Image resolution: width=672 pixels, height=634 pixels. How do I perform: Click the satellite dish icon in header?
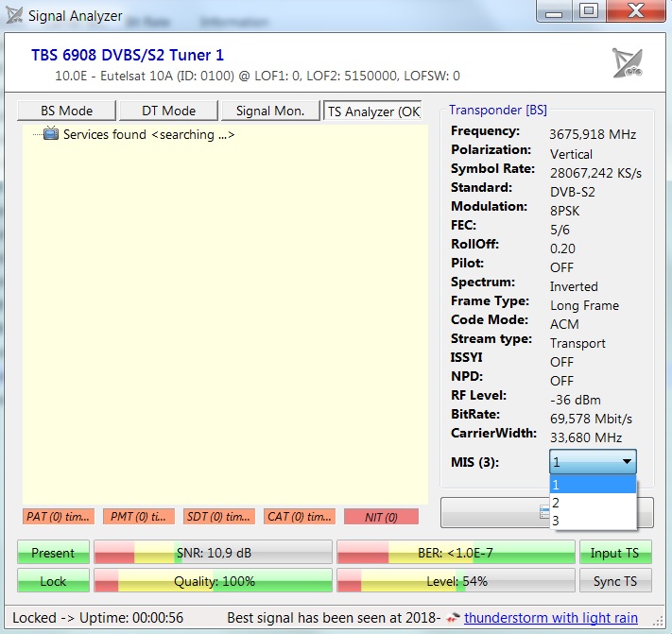(x=627, y=63)
